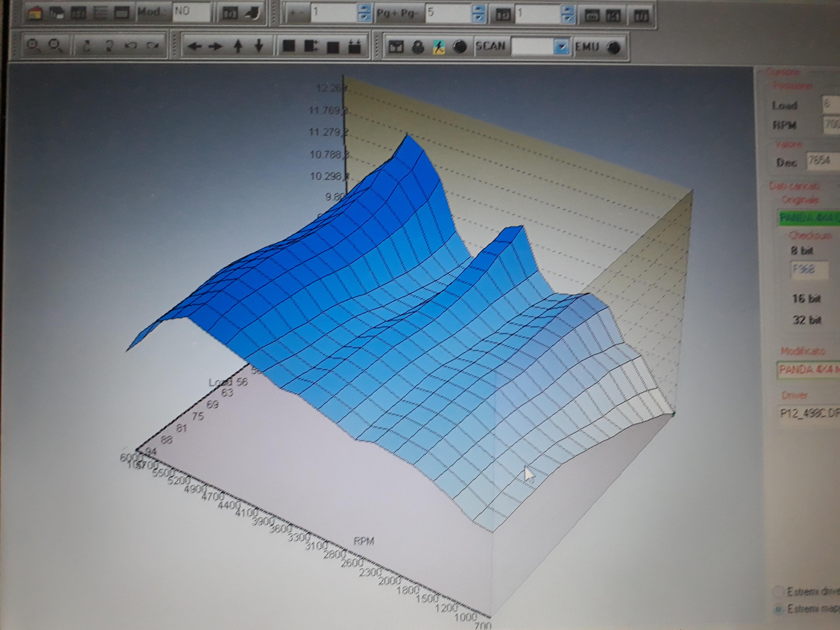Image resolution: width=840 pixels, height=630 pixels.
Task: Open the SCAN dropdown arrow
Action: point(561,47)
